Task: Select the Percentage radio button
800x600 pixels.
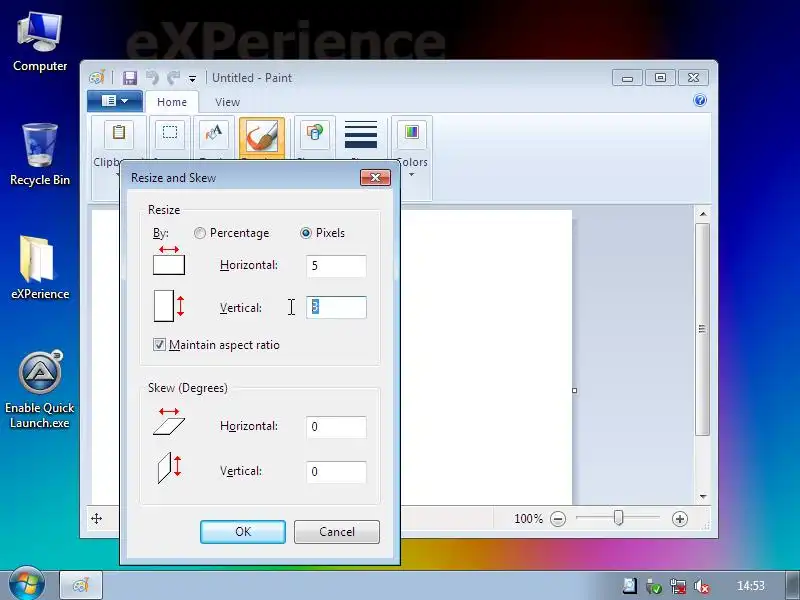Action: pyautogui.click(x=200, y=233)
